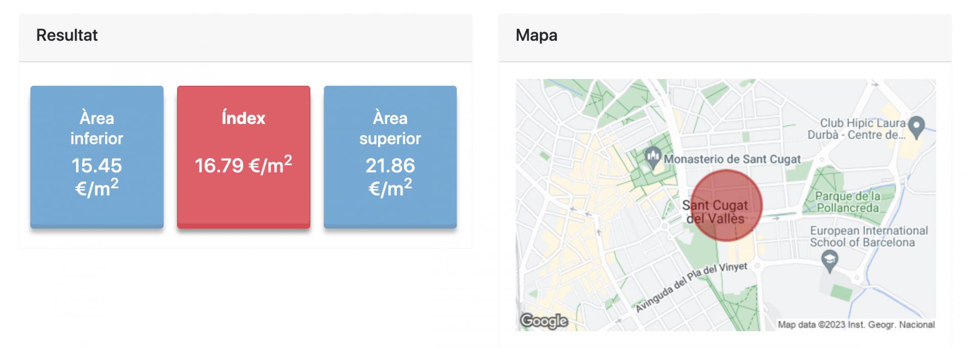
Task: Click the European International School graduation cap icon
Action: click(830, 261)
